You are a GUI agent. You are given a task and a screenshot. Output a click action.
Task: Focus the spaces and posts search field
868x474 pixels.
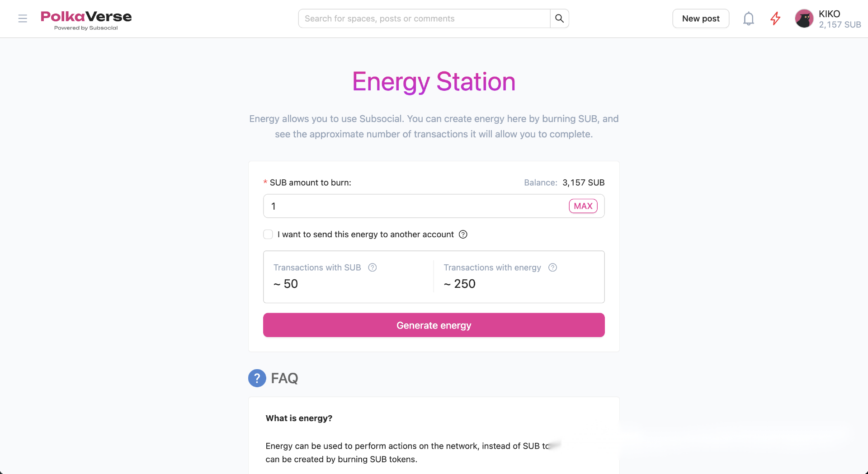[x=424, y=19]
